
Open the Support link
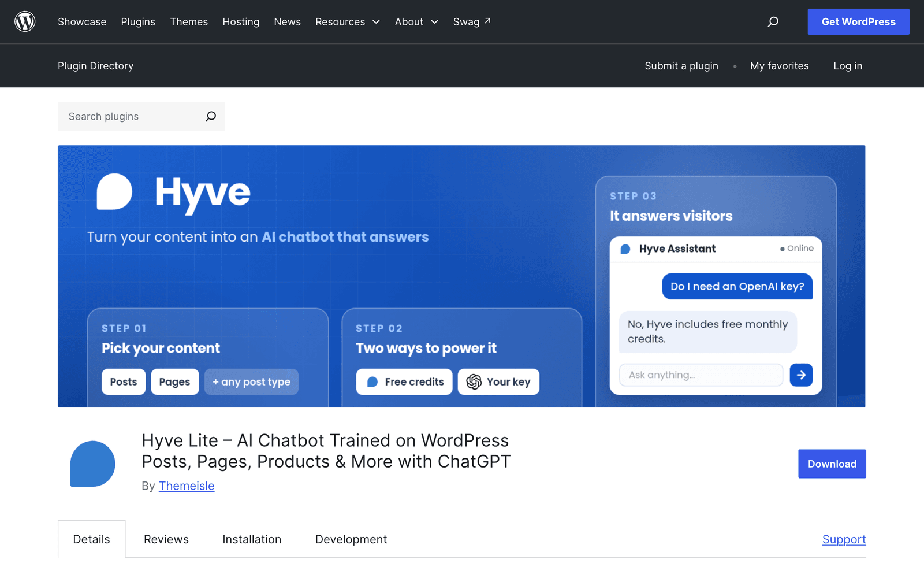click(844, 539)
